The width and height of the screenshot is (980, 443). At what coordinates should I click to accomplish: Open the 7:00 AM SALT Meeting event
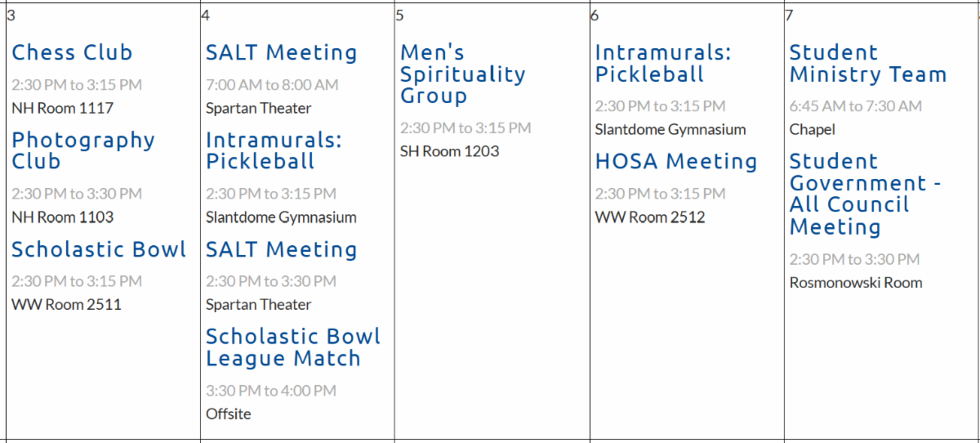click(x=281, y=53)
